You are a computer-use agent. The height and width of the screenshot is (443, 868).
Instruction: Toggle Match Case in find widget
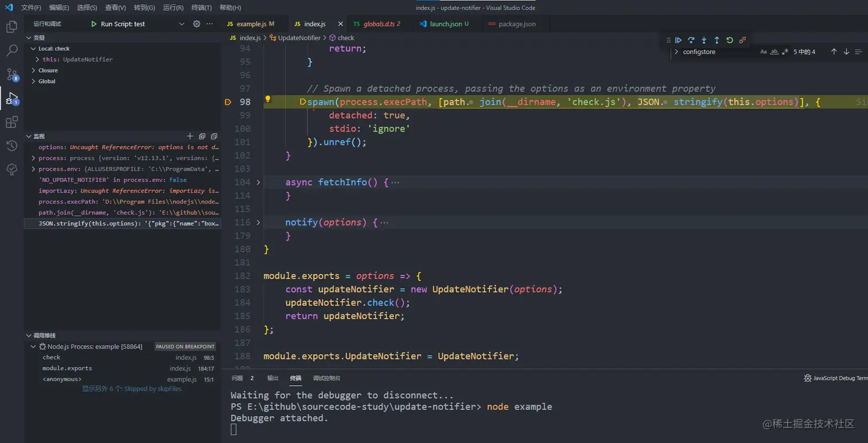tap(764, 52)
